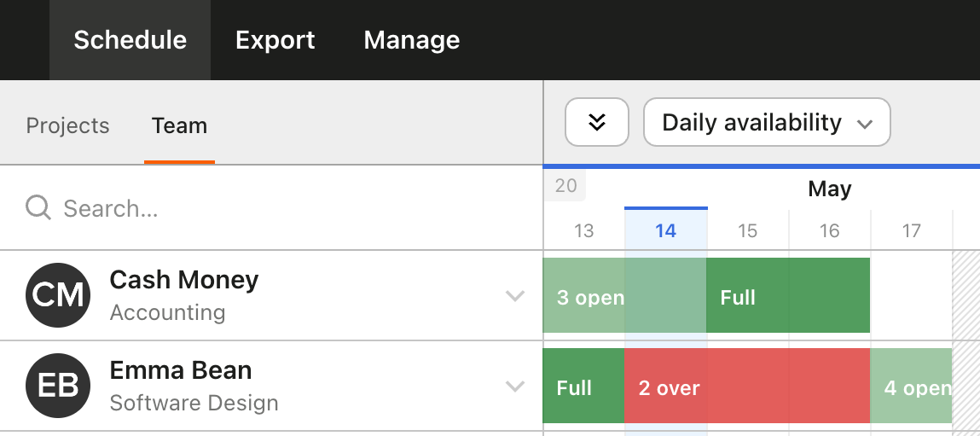980x436 pixels.
Task: Select Emma Bean's 4 open availability block
Action: click(x=910, y=386)
